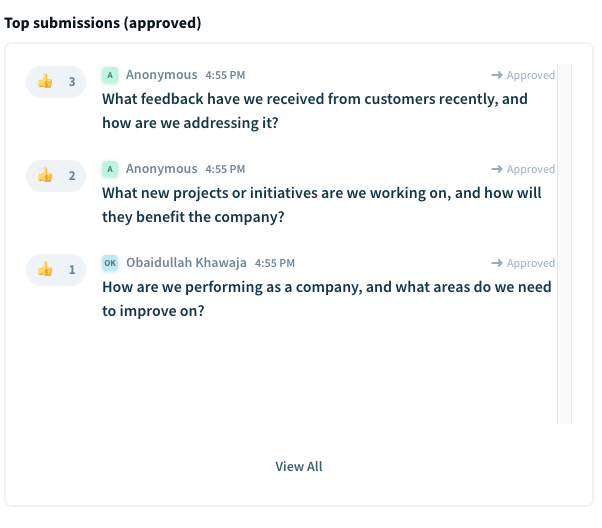Select the question about customer feedback

tap(315, 111)
